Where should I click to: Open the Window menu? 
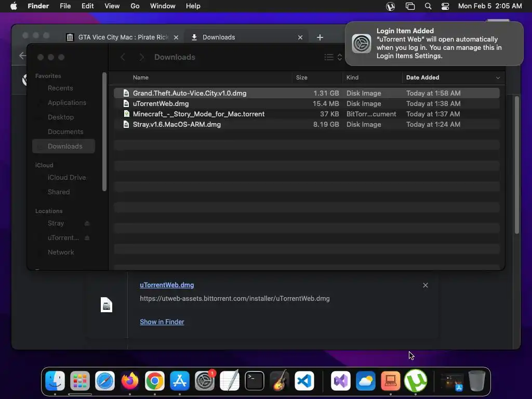[x=163, y=6]
